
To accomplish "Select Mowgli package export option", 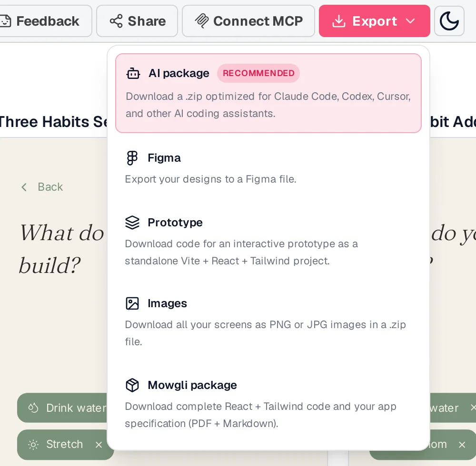I will 268,404.
